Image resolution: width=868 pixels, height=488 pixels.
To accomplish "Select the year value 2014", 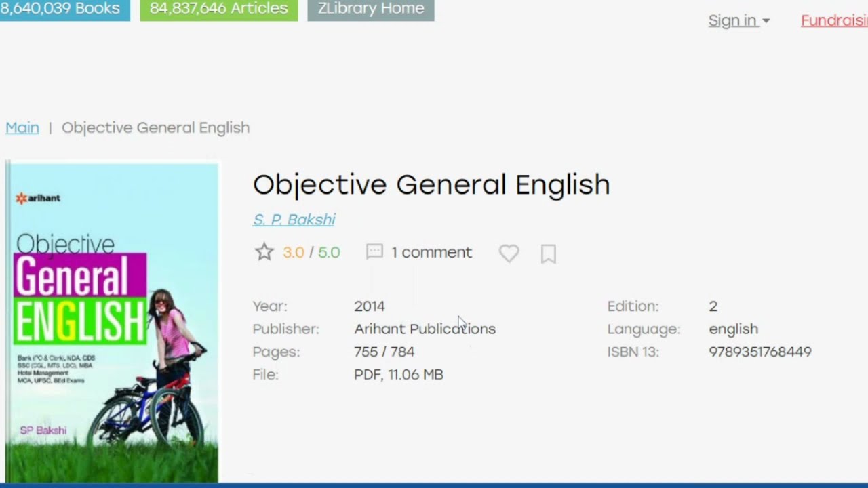I will pyautogui.click(x=370, y=306).
